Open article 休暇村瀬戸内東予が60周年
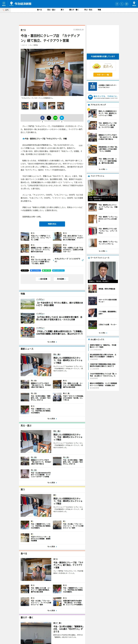 [x=68, y=601]
